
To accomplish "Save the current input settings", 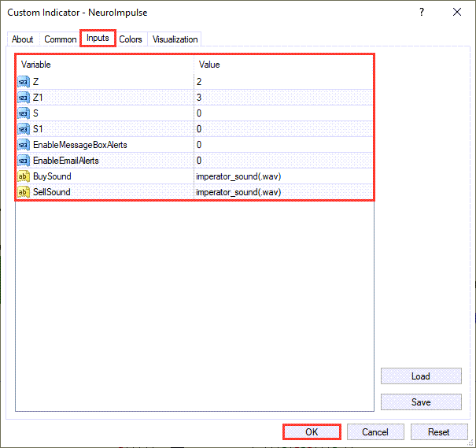I will click(x=420, y=402).
